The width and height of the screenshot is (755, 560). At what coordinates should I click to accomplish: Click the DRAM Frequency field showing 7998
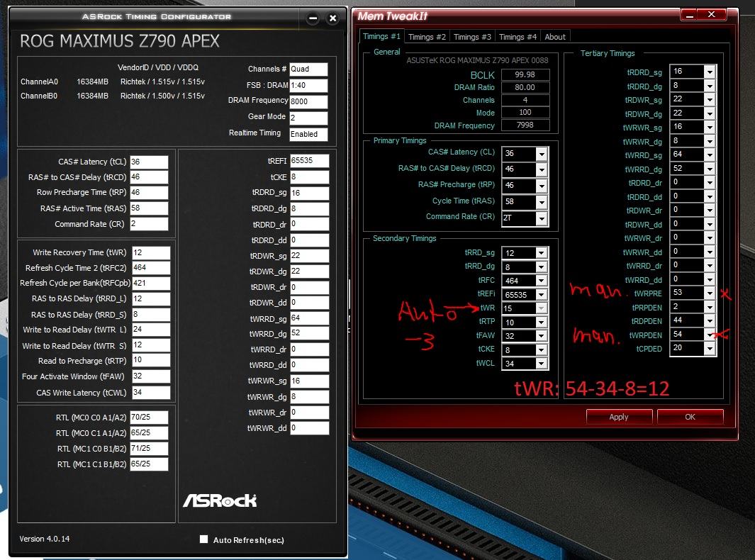pyautogui.click(x=525, y=125)
